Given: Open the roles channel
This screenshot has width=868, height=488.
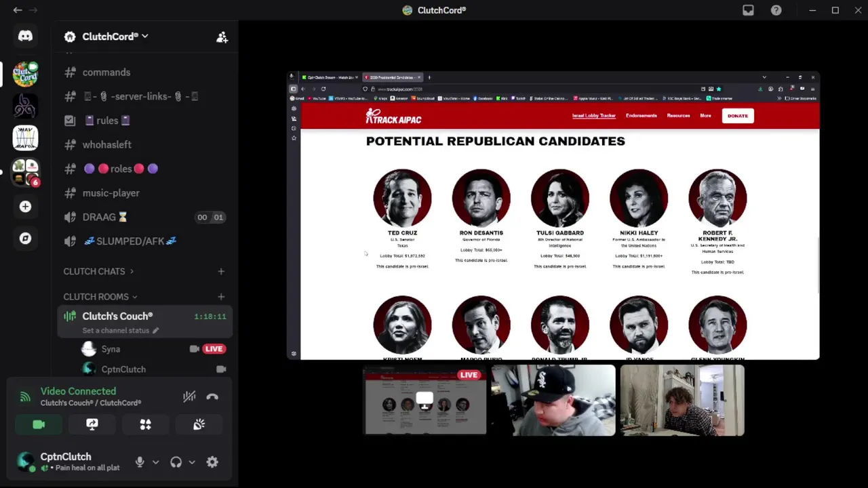Looking at the screenshot, I should click(145, 169).
